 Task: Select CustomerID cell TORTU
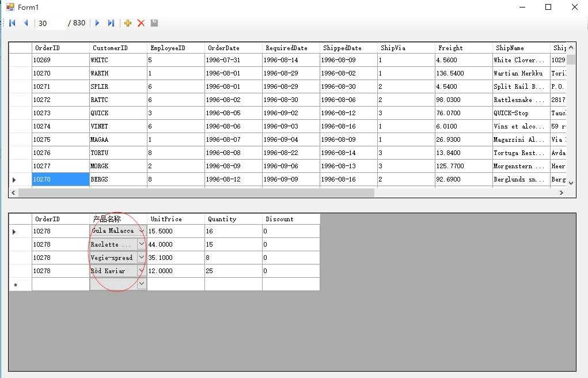point(118,153)
